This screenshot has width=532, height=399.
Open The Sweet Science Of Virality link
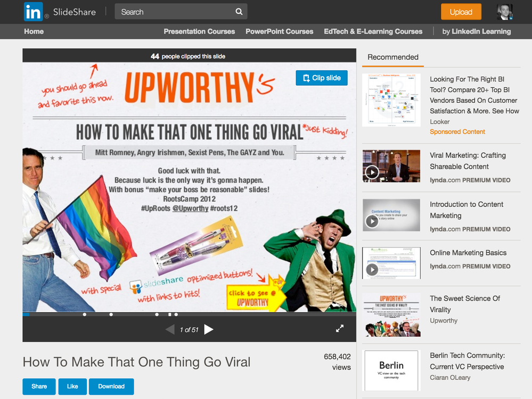pos(465,304)
